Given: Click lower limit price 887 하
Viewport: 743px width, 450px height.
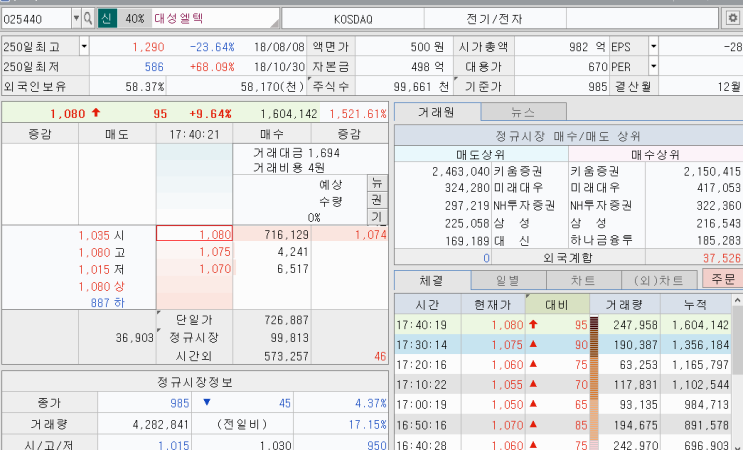Looking at the screenshot, I should point(108,303).
